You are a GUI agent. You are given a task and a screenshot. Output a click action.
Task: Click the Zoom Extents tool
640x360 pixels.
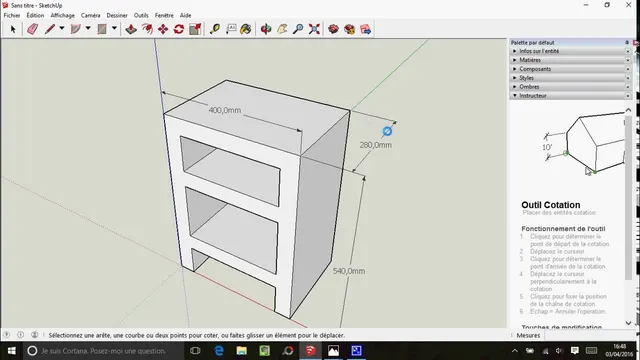[x=314, y=29]
